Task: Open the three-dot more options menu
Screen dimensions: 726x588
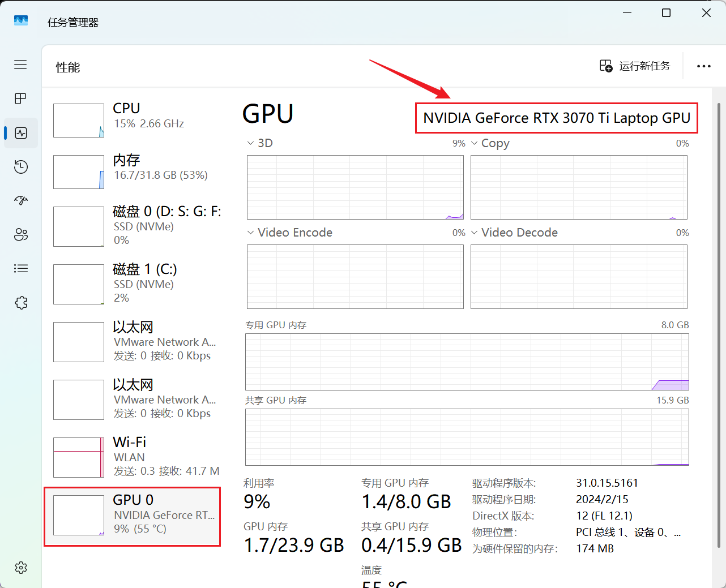Action: click(x=704, y=66)
